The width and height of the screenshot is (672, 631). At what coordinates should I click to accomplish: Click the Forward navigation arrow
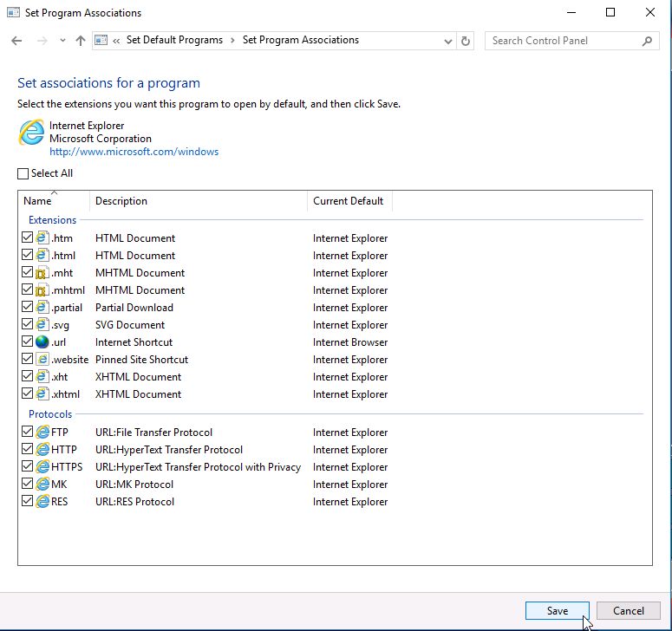pos(42,41)
